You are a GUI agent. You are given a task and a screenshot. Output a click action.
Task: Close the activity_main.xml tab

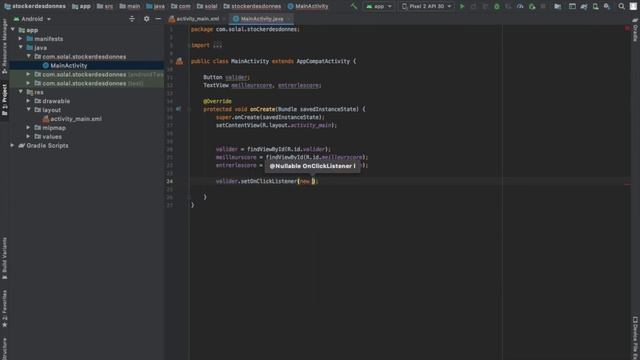tap(224, 19)
